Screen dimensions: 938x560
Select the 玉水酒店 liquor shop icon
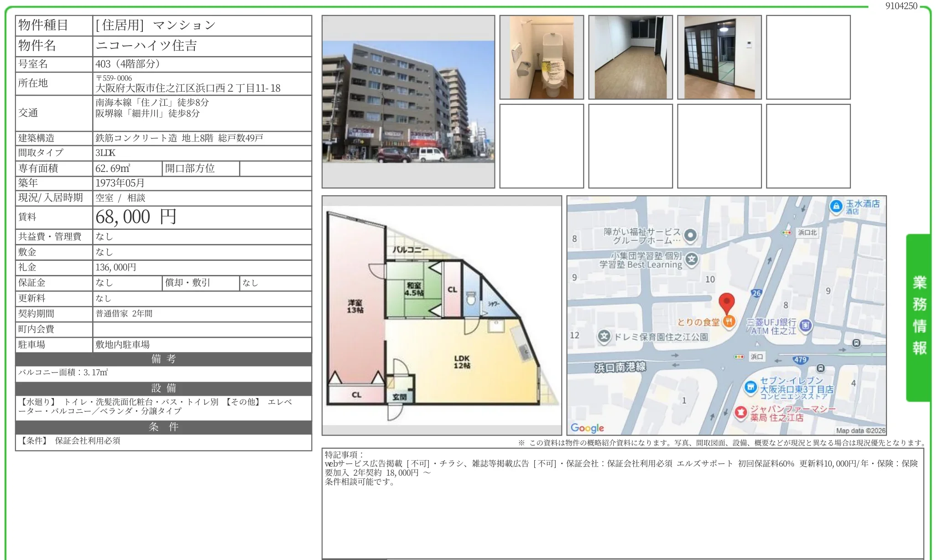[836, 206]
